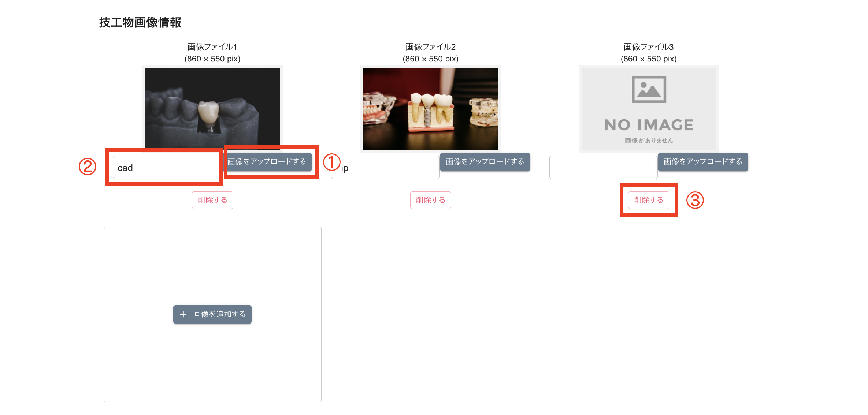Focus the empty caption field under 画像ファイル3
The height and width of the screenshot is (415, 868).
pyautogui.click(x=603, y=168)
